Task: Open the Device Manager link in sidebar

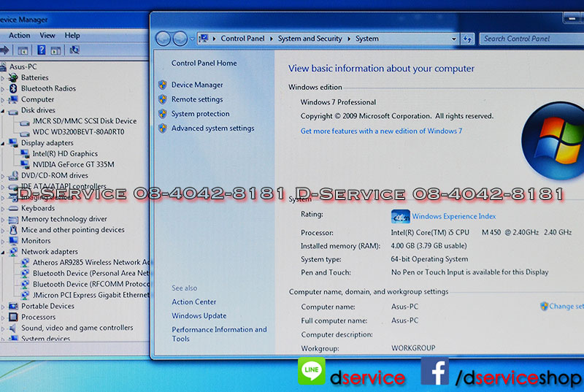Action: point(197,85)
